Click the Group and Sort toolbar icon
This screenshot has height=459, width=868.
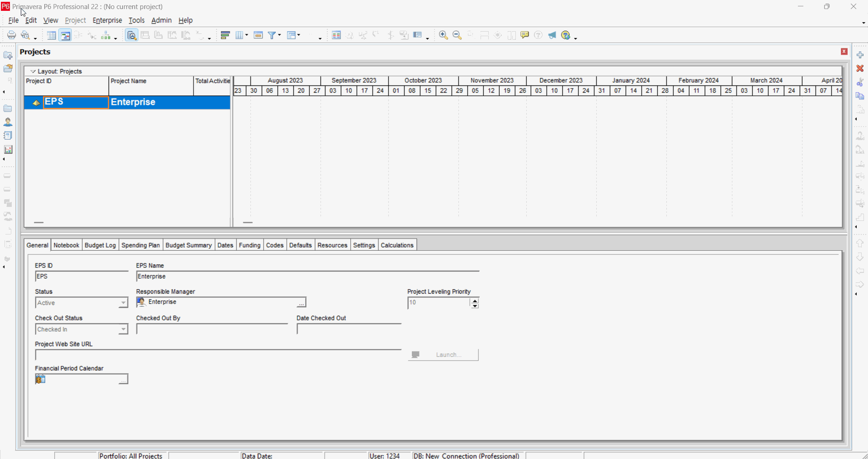tap(293, 35)
